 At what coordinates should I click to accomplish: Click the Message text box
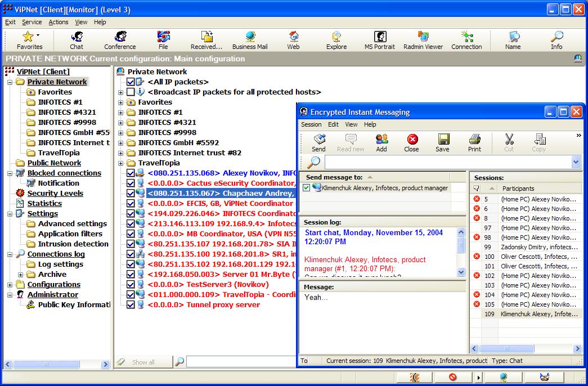382,322
